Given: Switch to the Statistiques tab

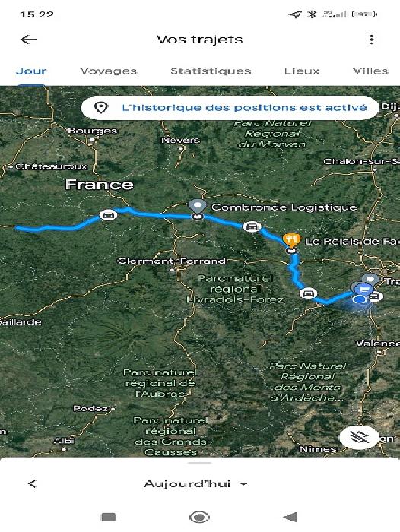Looking at the screenshot, I should (211, 71).
